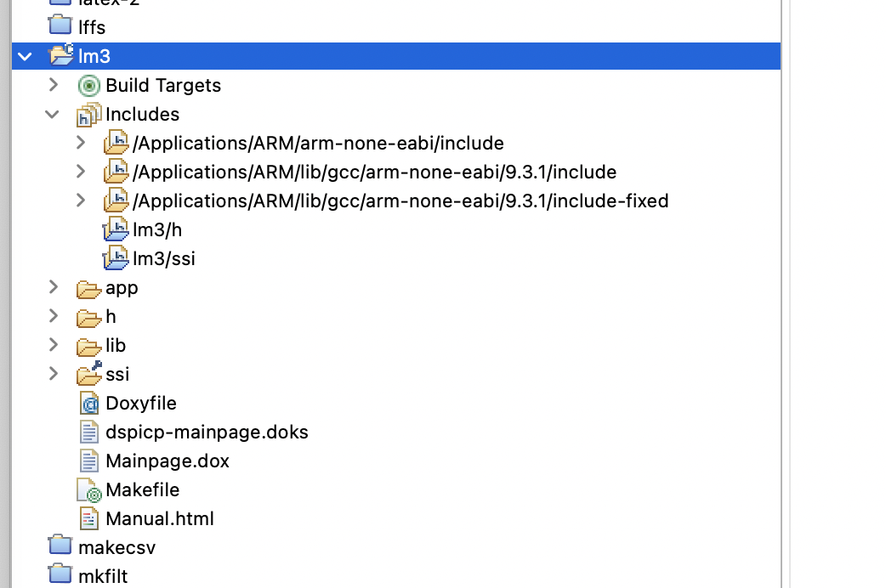Viewport: 886px width, 588px height.
Task: Select the mkfilt project
Action: click(x=103, y=576)
